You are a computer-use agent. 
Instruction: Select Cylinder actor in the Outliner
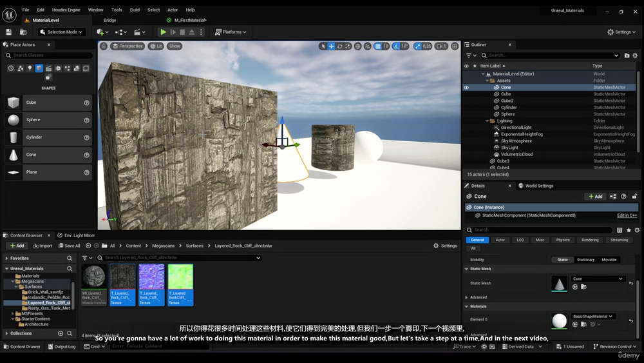[509, 107]
